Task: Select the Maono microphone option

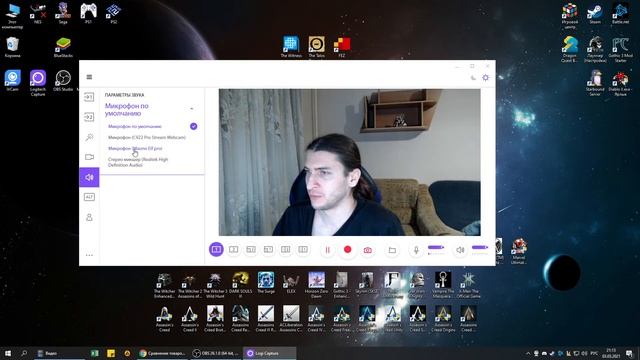Action: point(135,149)
